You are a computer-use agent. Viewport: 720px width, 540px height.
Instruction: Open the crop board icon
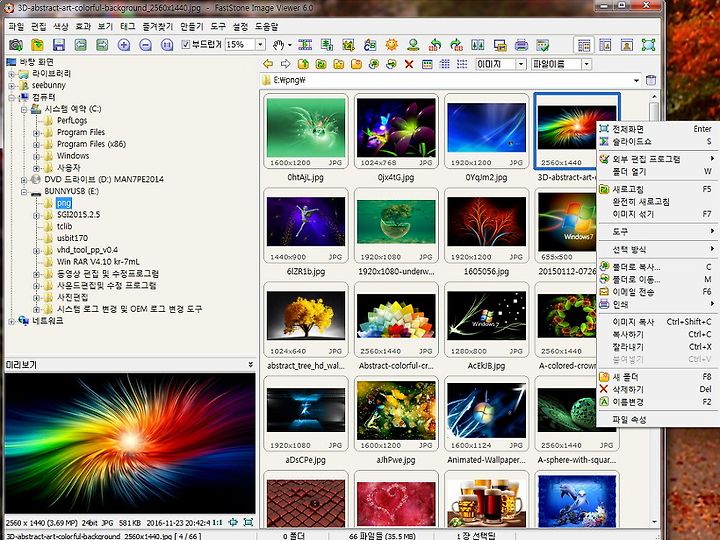tap(348, 45)
